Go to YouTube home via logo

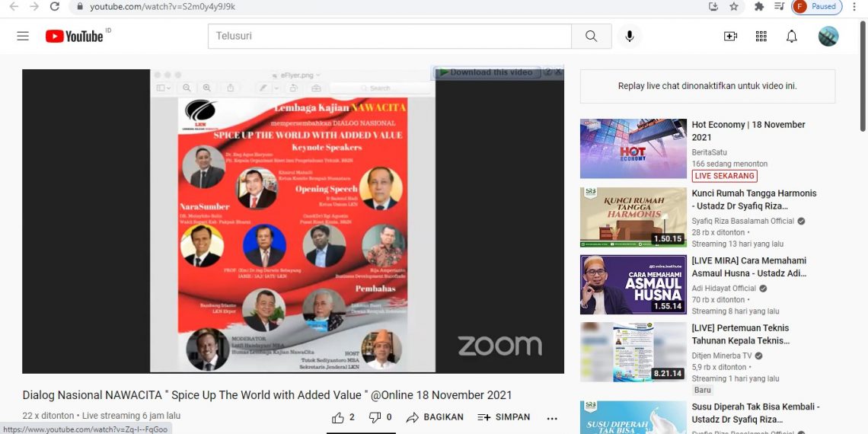point(74,37)
